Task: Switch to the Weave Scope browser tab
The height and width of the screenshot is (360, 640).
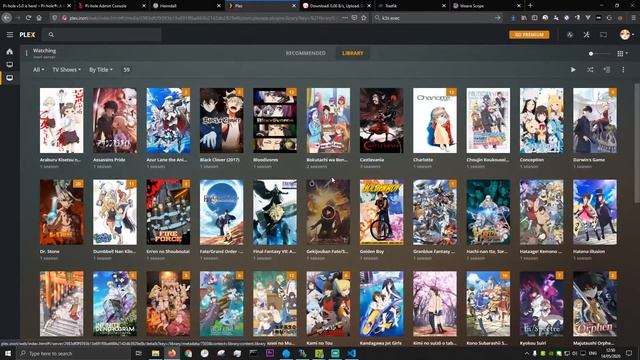Action: [x=487, y=6]
